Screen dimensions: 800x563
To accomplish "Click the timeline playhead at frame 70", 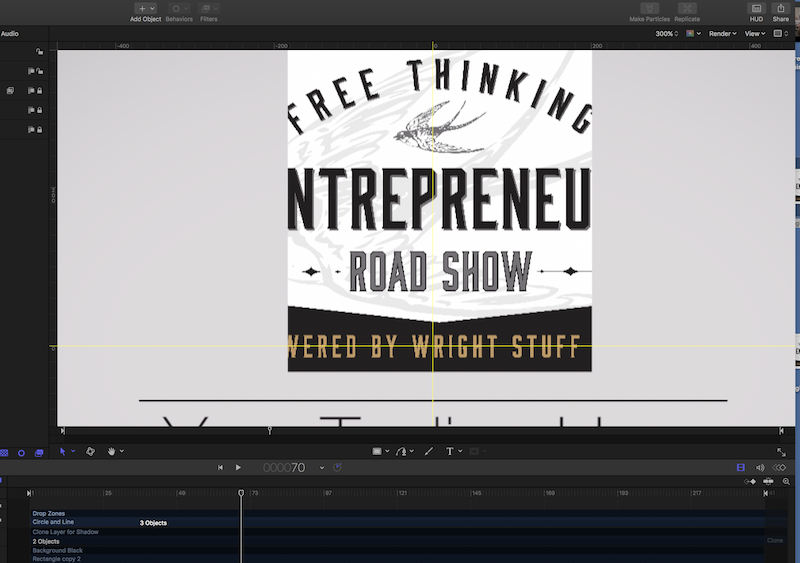I will point(241,493).
